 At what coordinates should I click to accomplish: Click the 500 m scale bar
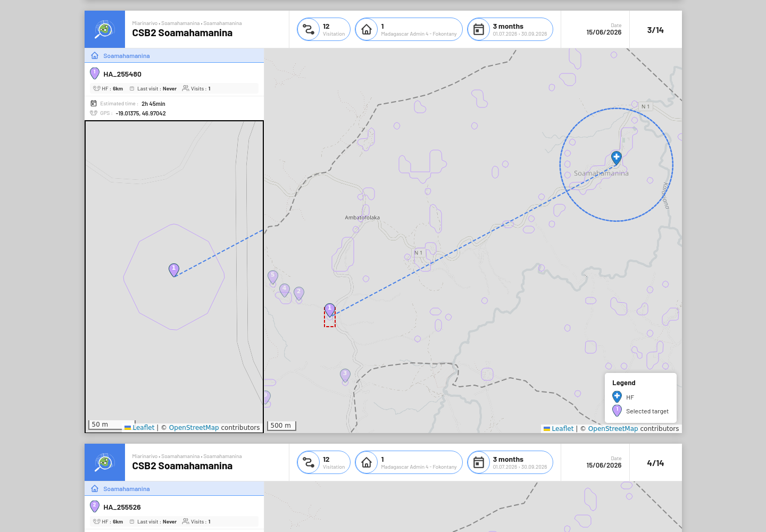point(281,426)
